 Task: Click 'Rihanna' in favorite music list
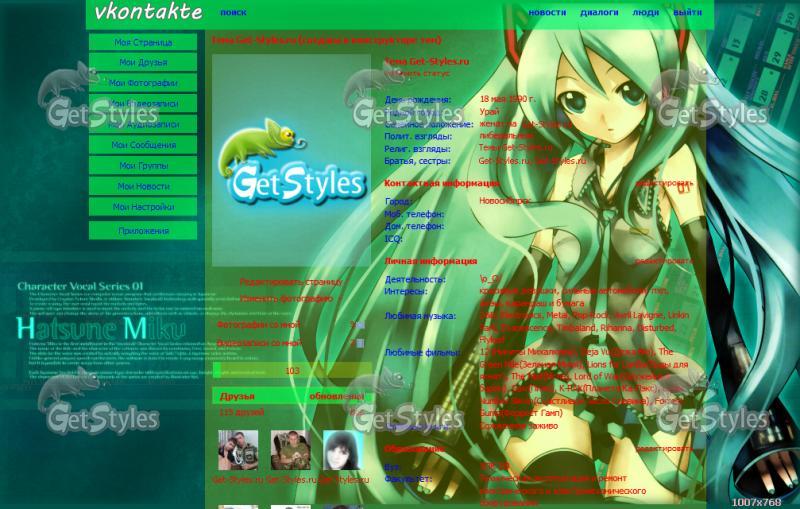[x=617, y=328]
